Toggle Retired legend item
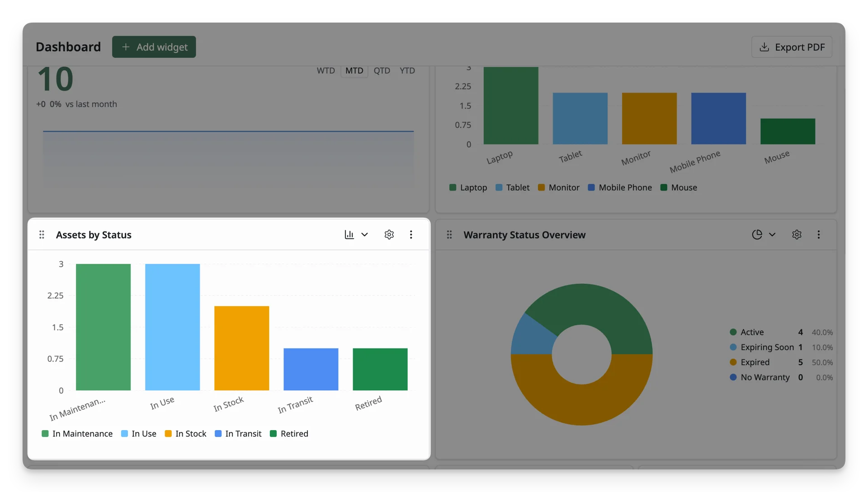 click(x=289, y=434)
